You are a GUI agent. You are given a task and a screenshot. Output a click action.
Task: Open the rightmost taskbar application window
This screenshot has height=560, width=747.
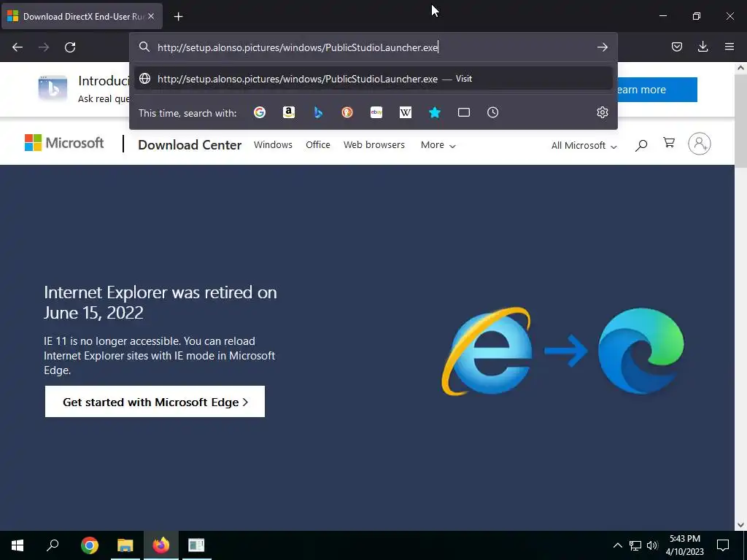(196, 545)
